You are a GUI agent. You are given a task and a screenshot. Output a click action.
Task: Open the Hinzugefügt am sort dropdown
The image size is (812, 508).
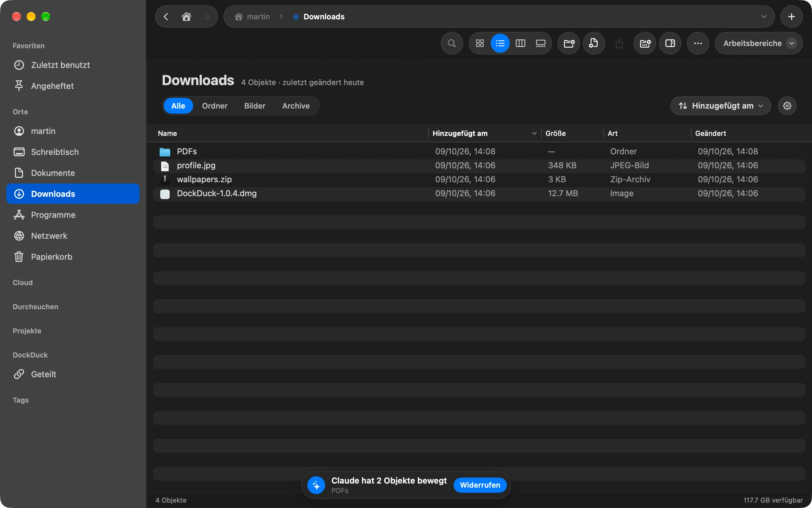[x=720, y=106]
